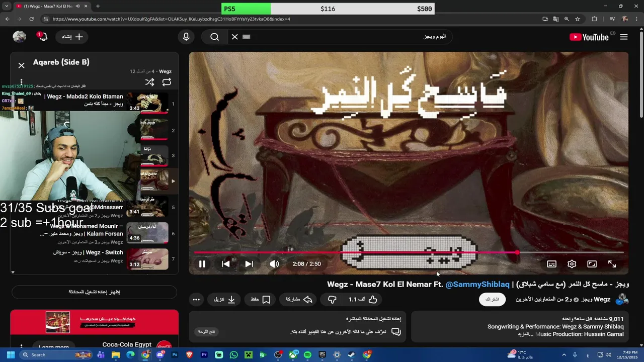Like the video with the thumbs up button

(x=363, y=299)
